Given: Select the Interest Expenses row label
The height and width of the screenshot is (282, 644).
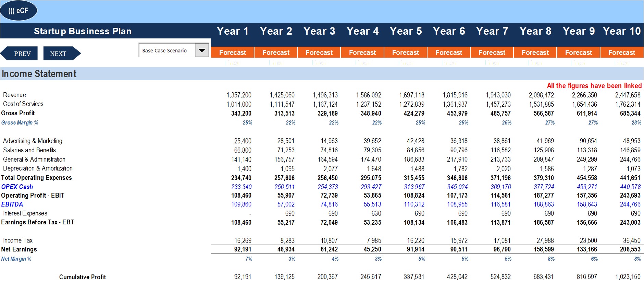Looking at the screenshot, I should [x=25, y=213].
